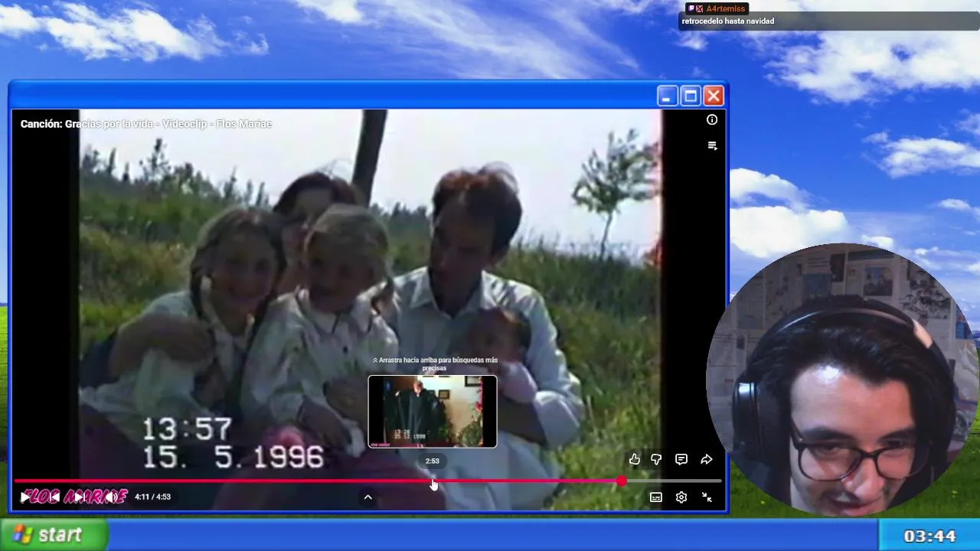
Task: Expand the chevron-up panel above the player bar
Action: tap(367, 497)
